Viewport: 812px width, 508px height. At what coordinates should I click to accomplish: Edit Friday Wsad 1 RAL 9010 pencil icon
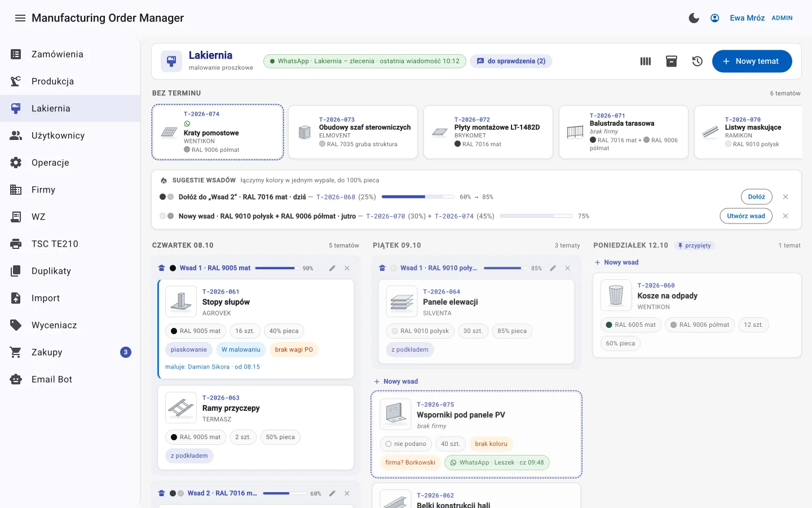[x=553, y=268]
